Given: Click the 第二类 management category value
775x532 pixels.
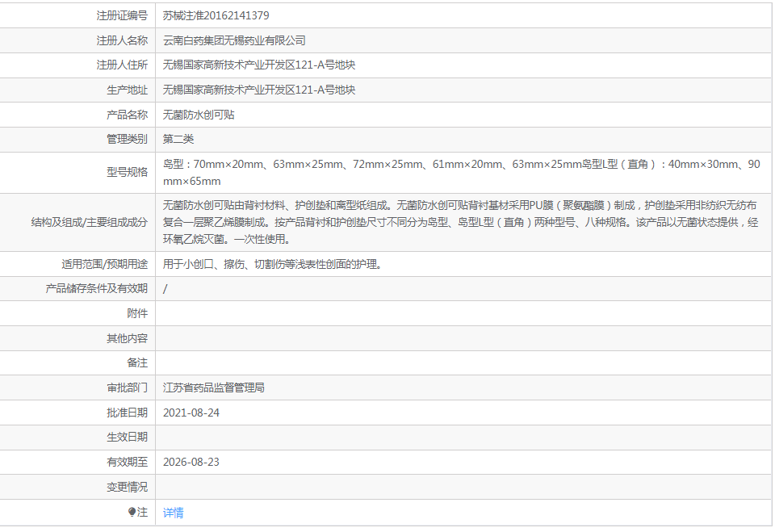Looking at the screenshot, I should coord(178,139).
